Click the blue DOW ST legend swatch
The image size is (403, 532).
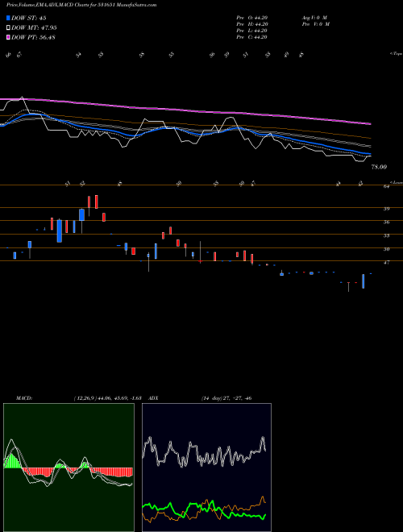click(x=9, y=18)
